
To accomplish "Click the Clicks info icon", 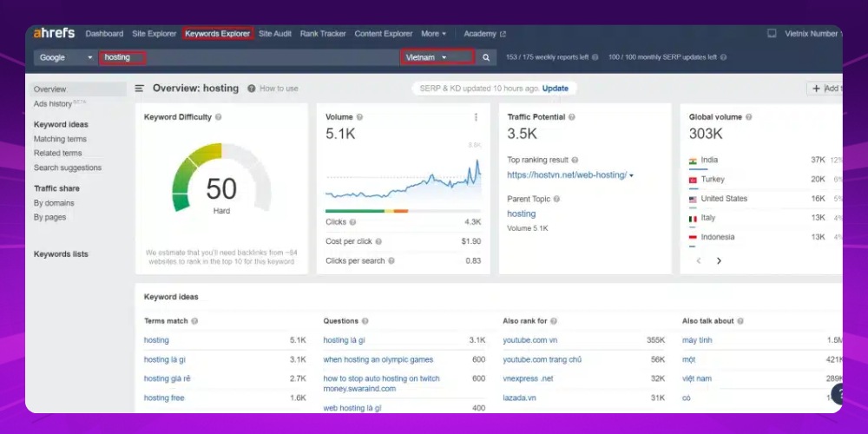I will [x=352, y=222].
